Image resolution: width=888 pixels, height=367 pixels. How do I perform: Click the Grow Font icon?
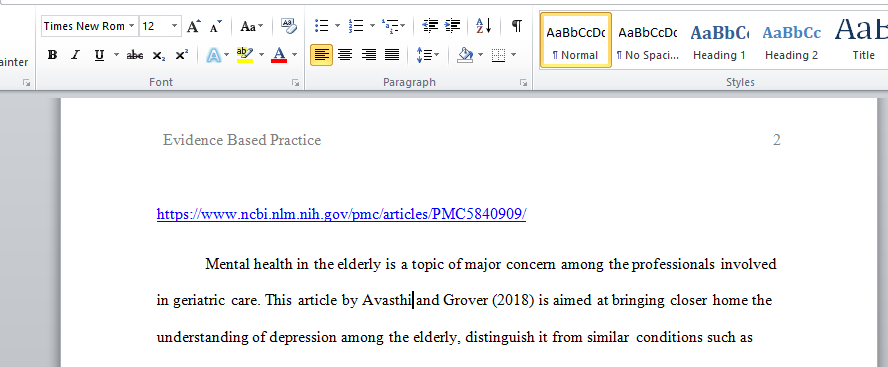point(194,26)
